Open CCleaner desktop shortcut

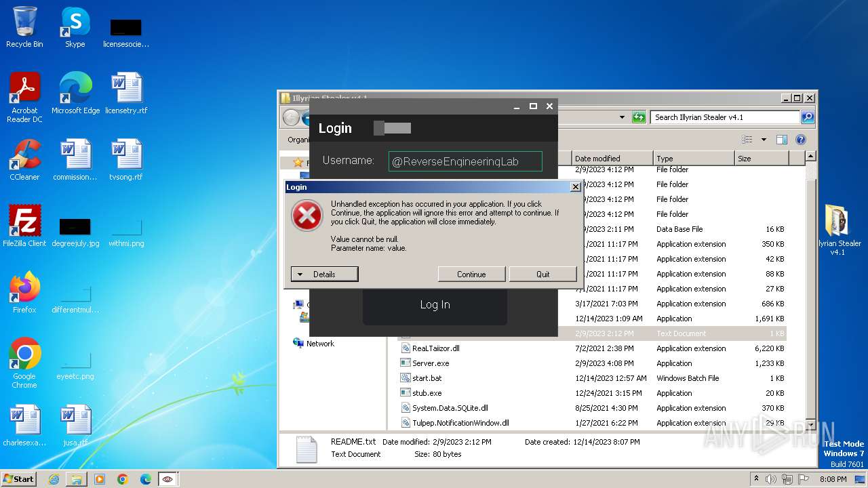(24, 160)
